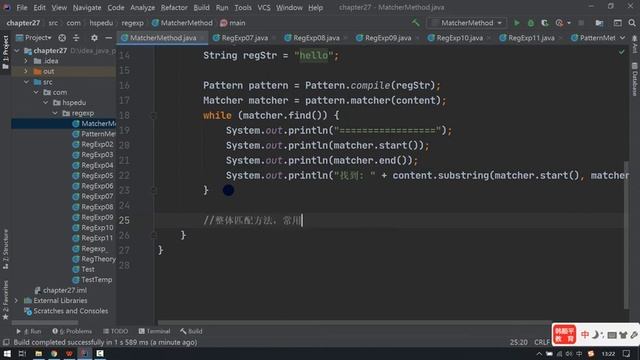Expand the out folder

[x=27, y=71]
